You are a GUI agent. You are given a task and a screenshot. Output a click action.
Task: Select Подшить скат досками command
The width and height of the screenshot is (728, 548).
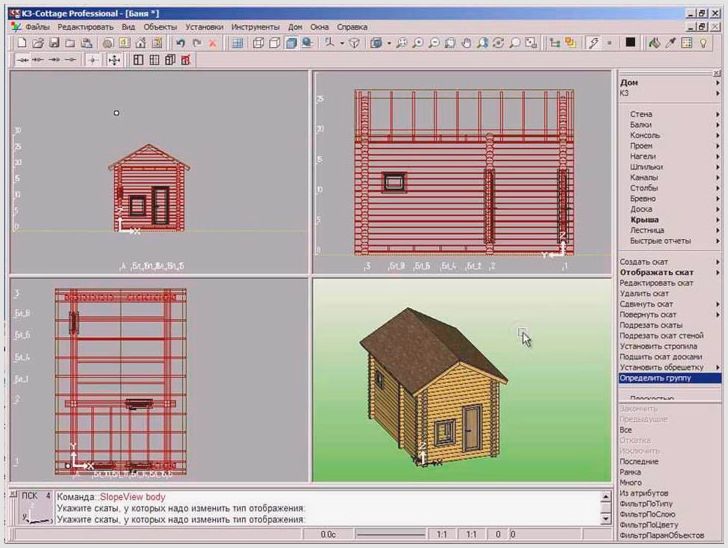661,357
